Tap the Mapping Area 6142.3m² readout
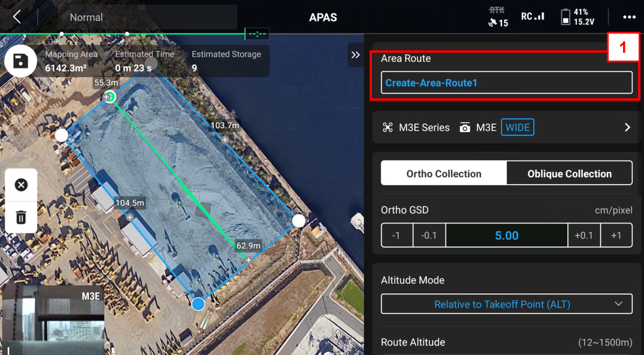Image resolution: width=644 pixels, height=355 pixels. pyautogui.click(x=71, y=61)
